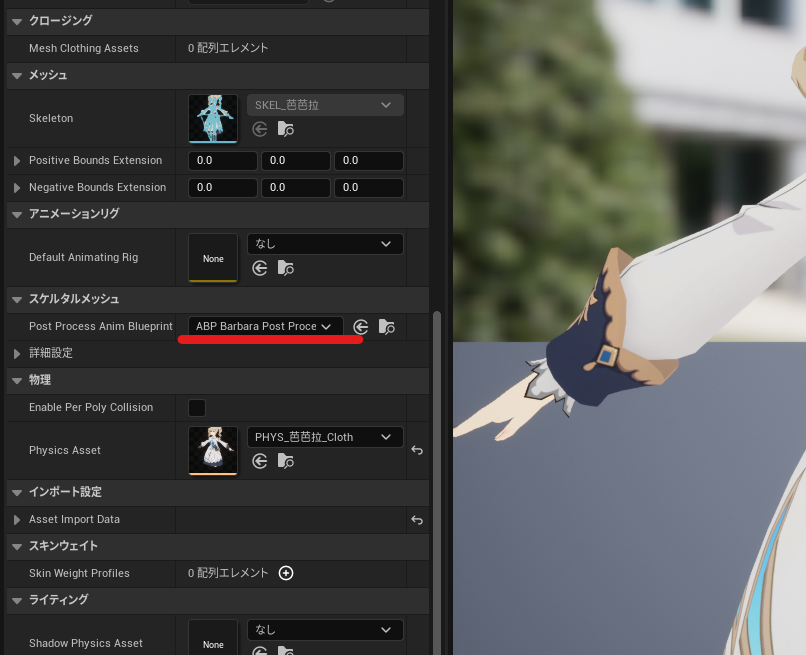Image resolution: width=806 pixels, height=655 pixels.
Task: Collapse the ライティング section
Action: point(17,601)
